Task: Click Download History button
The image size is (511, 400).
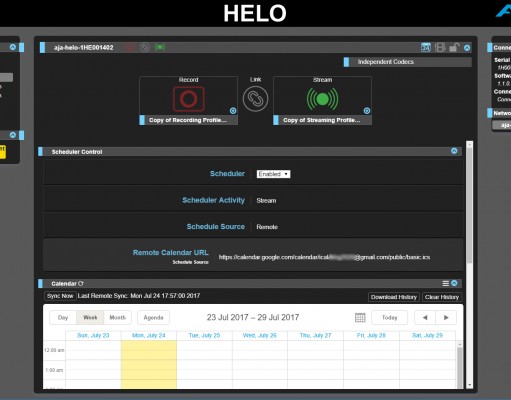Action: click(x=394, y=297)
